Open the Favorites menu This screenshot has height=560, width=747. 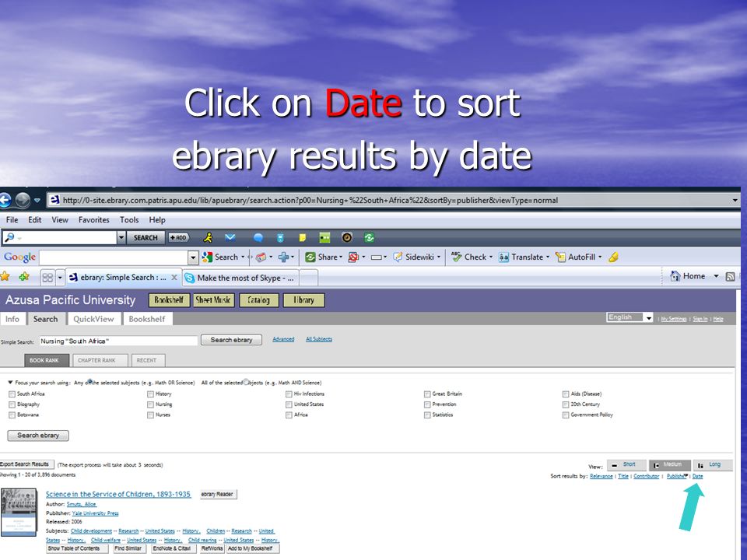coord(94,219)
